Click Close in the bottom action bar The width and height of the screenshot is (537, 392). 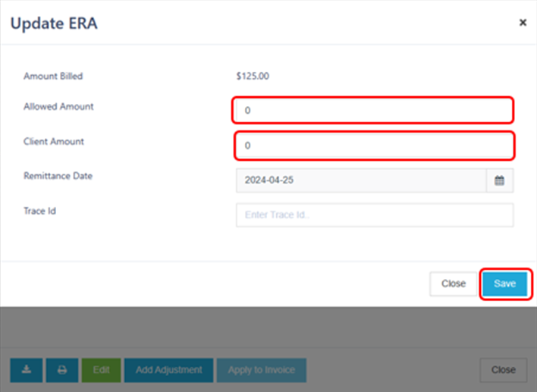pos(503,370)
